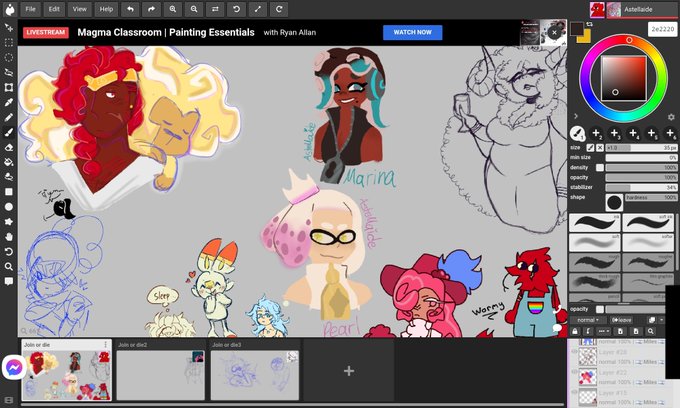Adjust the stabilizer slider
Viewport: 680px width, 408px height.
641,187
